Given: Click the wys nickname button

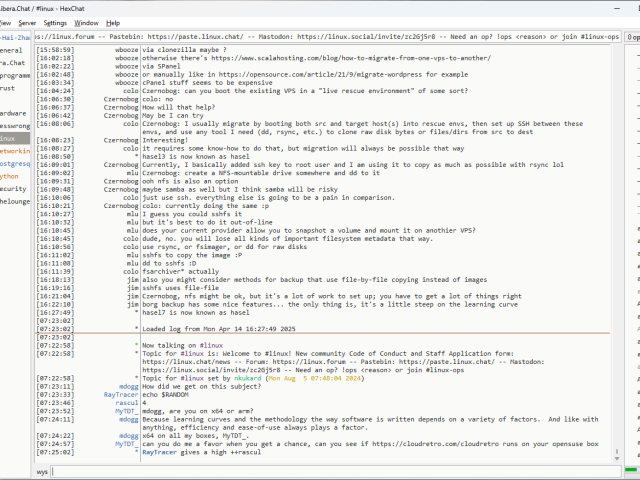Looking at the screenshot, I should pyautogui.click(x=43, y=469).
